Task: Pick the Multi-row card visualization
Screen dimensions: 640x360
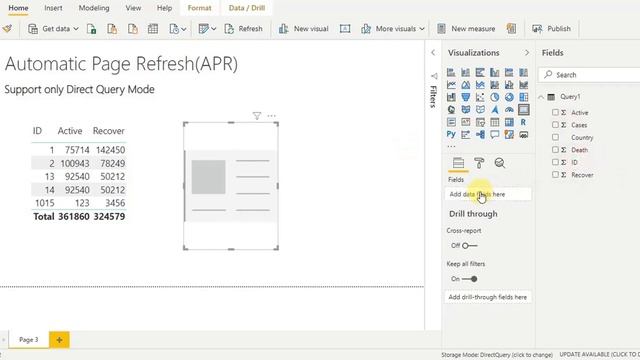Action: 451,122
